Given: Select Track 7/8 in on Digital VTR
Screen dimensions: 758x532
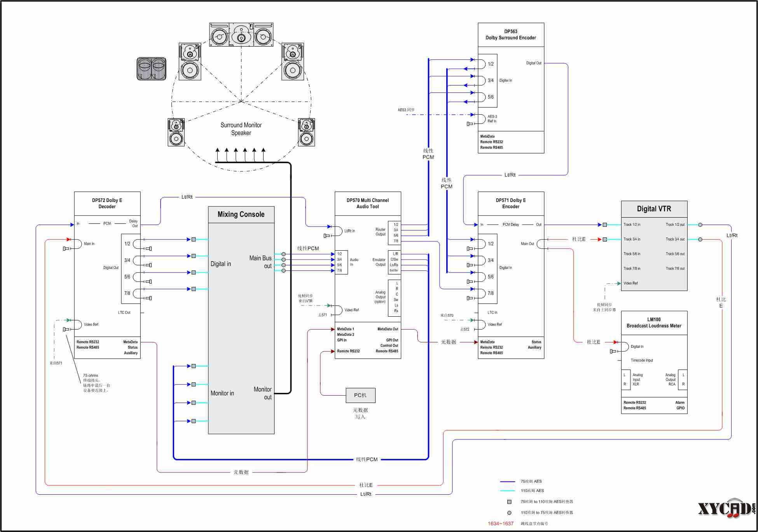Looking at the screenshot, I should [x=632, y=269].
